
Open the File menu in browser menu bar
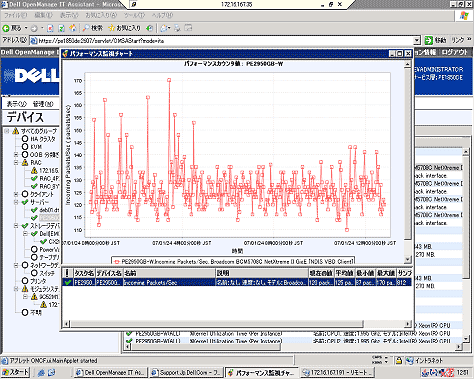[15, 15]
